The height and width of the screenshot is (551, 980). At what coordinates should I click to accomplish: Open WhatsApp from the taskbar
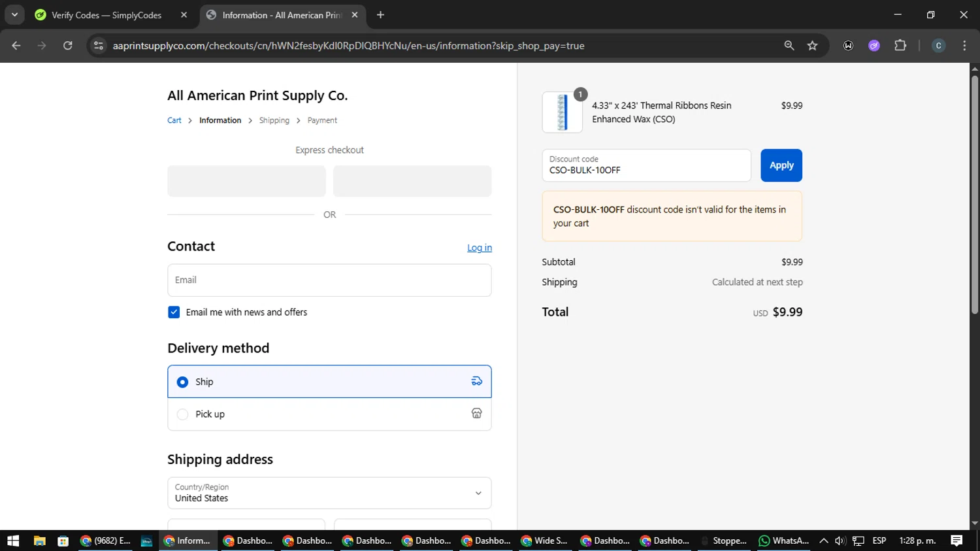pos(783,541)
